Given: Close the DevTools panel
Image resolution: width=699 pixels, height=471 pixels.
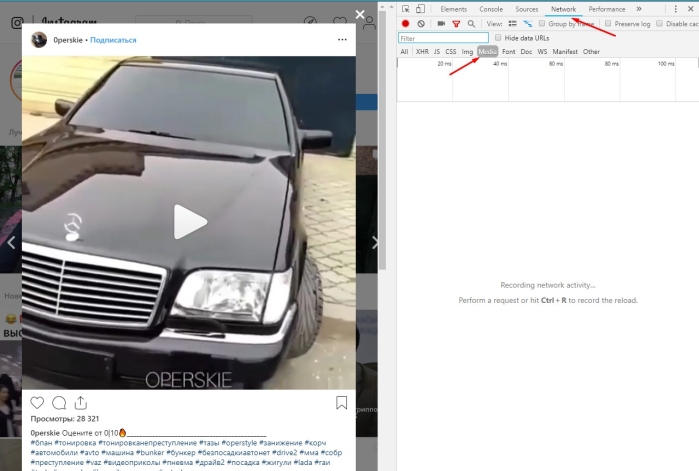Looking at the screenshot, I should coord(691,9).
